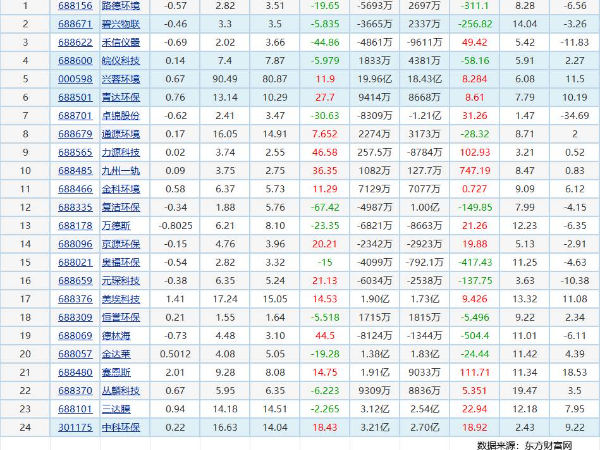Open stock code link 688501
This screenshot has height=450, width=600.
(x=75, y=98)
